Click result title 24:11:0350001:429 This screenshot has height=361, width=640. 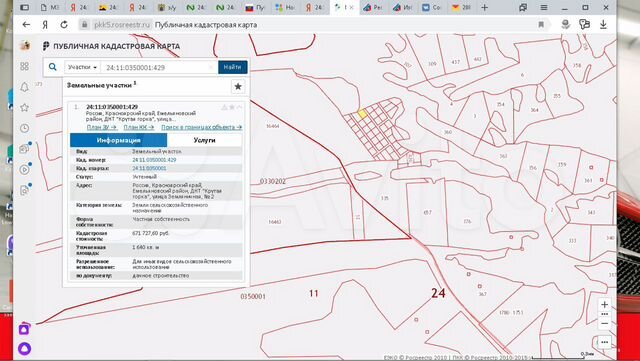tap(112, 107)
